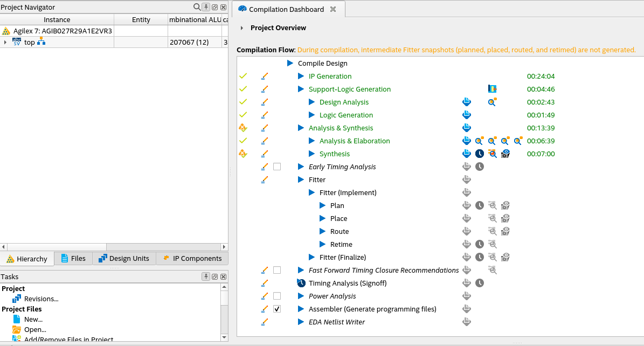Image resolution: width=644 pixels, height=346 pixels.
Task: Open Revisions in Tasks panel
Action: click(41, 299)
